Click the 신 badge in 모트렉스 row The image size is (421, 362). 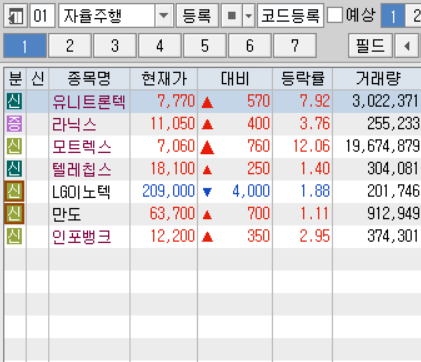pyautogui.click(x=14, y=146)
